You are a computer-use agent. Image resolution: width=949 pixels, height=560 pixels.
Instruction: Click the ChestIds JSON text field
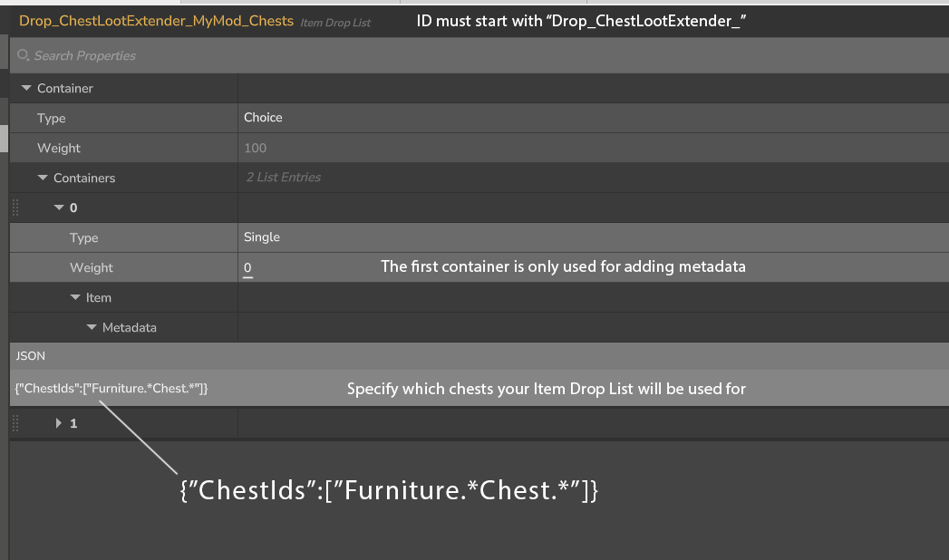(111, 388)
